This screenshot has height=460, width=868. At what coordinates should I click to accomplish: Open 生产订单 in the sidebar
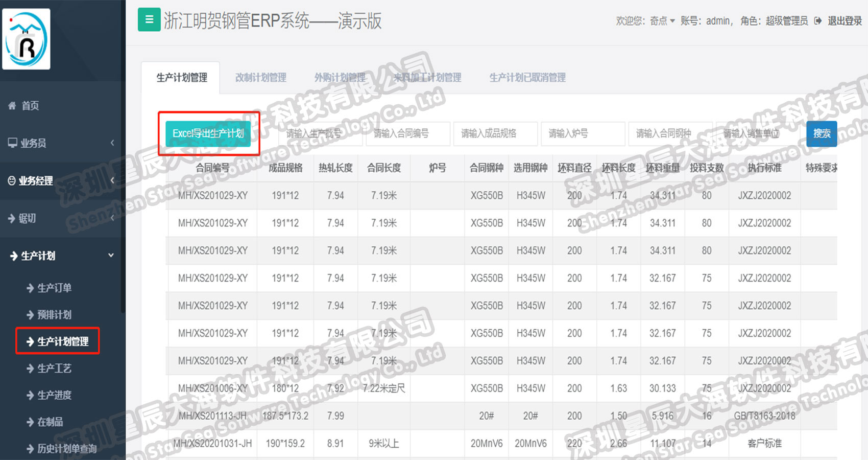49,288
